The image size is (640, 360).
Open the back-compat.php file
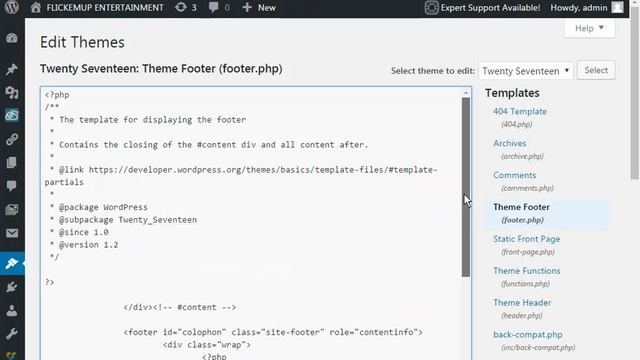point(528,334)
